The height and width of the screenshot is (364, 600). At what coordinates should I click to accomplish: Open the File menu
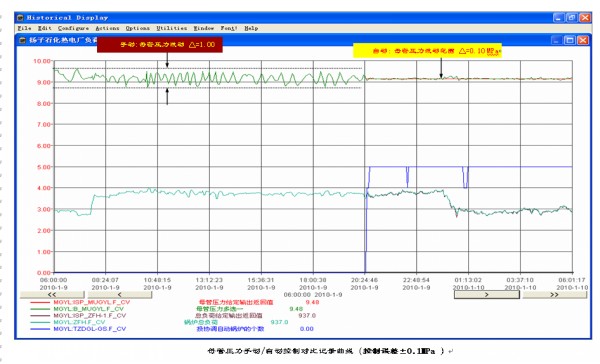pos(24,28)
